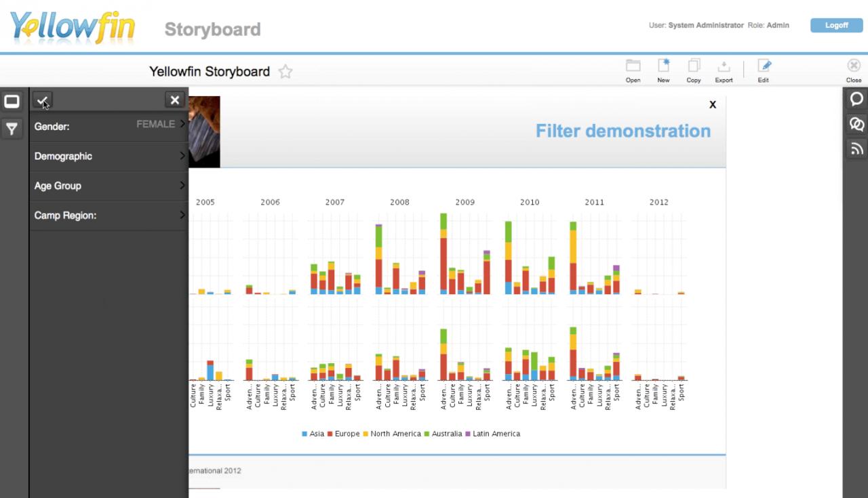
Task: Apply filters with the checkmark button
Action: tap(42, 100)
